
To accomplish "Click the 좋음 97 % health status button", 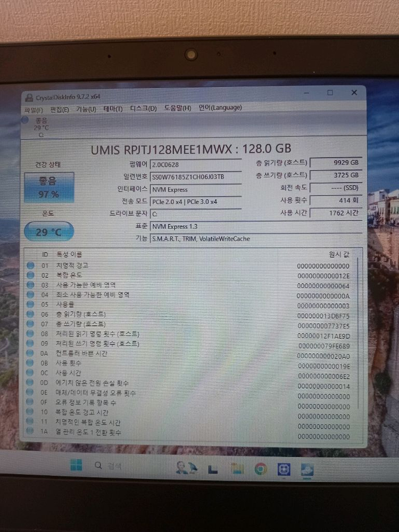I will click(49, 187).
